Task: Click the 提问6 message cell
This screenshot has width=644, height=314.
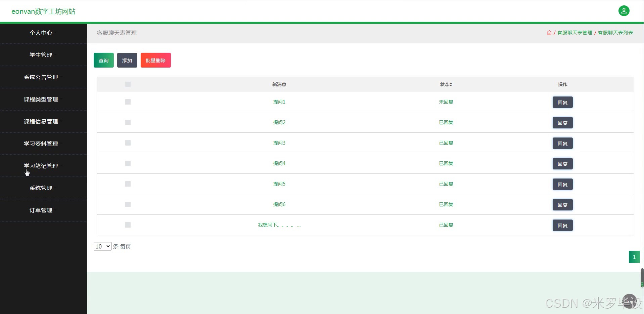Action: pyautogui.click(x=279, y=204)
